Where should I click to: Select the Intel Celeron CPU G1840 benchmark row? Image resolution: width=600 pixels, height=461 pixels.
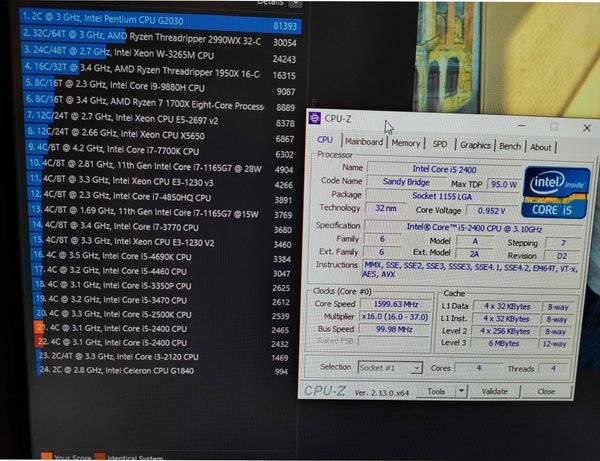coord(162,370)
